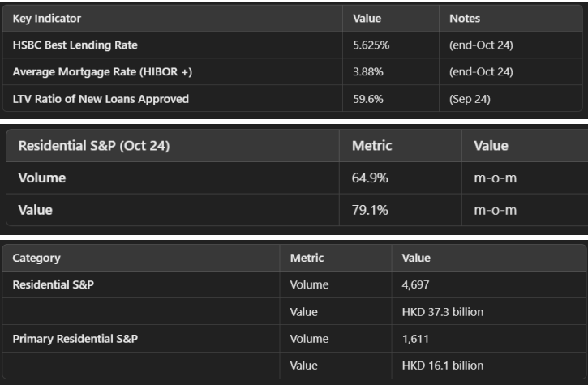
Task: Click the Residential S&P (Oct 24) header
Action: tap(94, 146)
